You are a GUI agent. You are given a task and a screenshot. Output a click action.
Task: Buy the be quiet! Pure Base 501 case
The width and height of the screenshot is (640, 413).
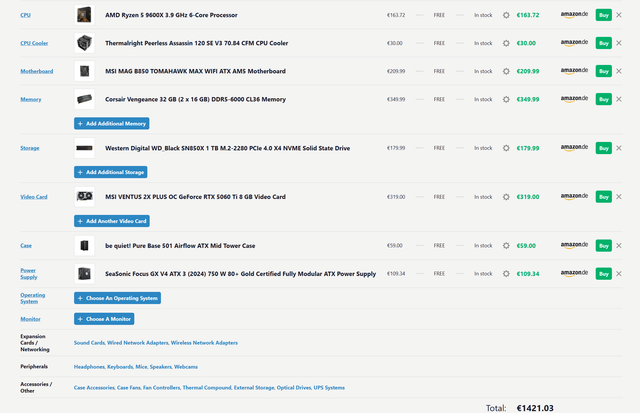[x=604, y=246]
